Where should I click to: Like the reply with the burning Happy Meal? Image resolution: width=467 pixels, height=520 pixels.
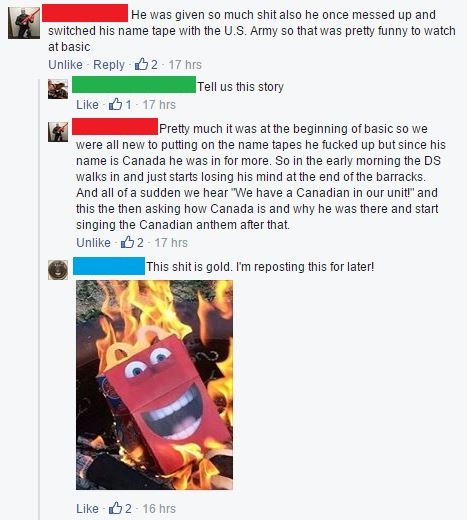tap(87, 508)
